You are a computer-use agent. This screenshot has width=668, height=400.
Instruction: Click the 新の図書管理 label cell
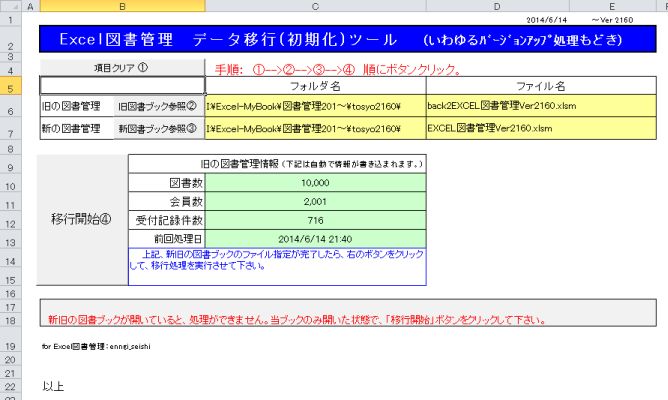(x=77, y=128)
